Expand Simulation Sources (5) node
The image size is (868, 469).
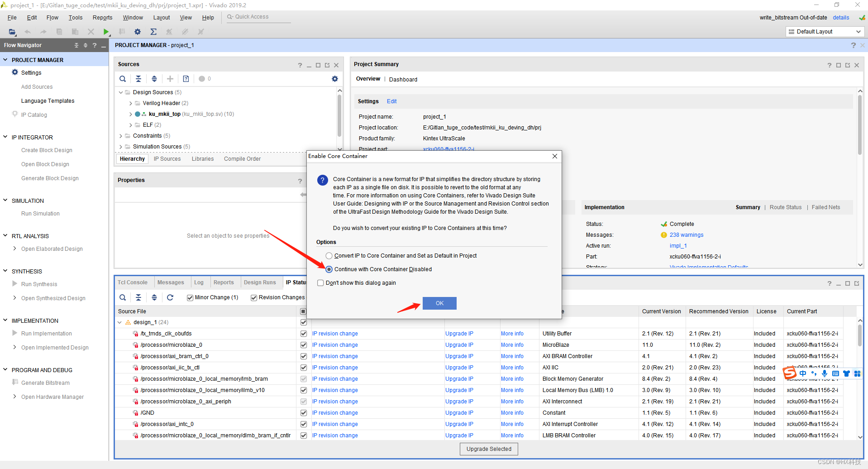pyautogui.click(x=121, y=147)
